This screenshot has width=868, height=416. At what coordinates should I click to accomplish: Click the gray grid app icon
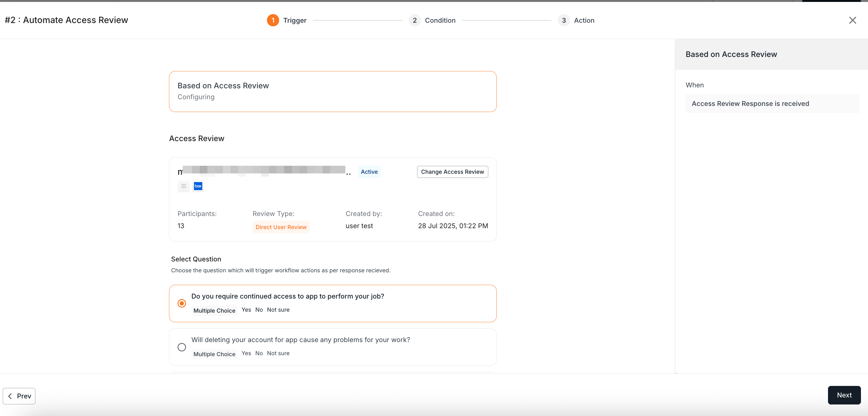coord(184,186)
